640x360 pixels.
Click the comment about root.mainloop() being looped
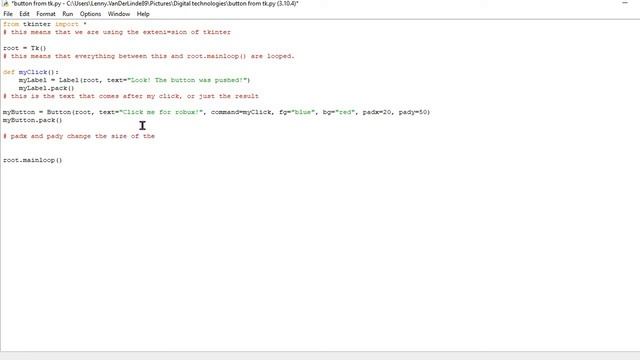click(x=149, y=56)
